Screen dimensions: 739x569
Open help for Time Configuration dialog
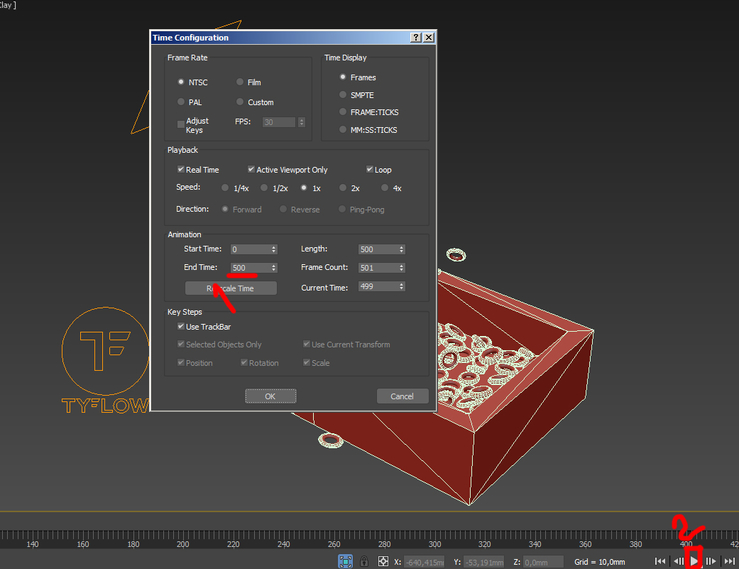[x=416, y=38]
